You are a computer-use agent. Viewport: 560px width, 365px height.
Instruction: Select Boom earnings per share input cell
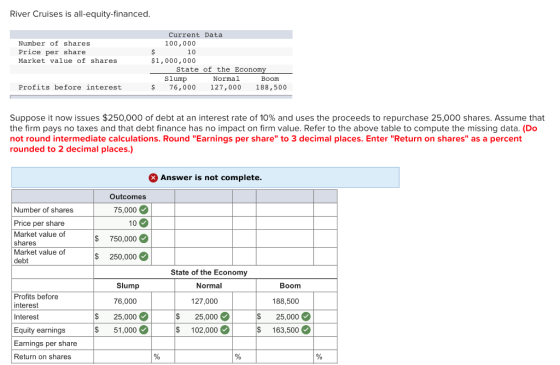coord(285,343)
